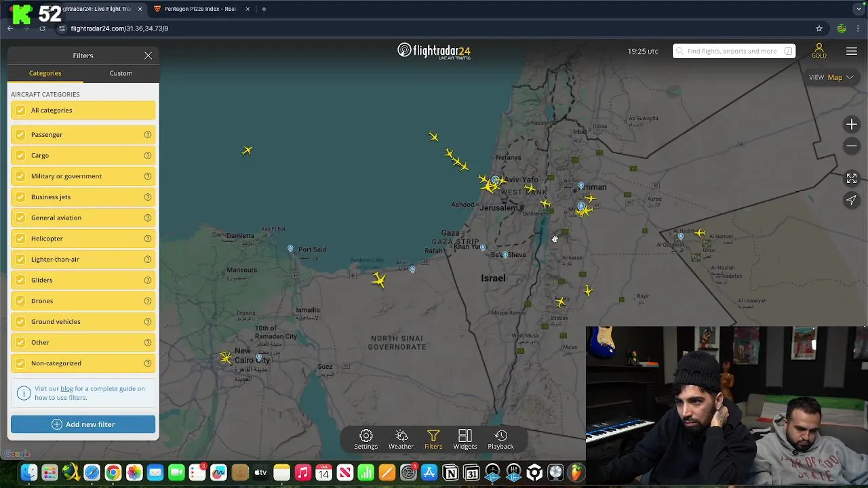Screen dimensions: 868x488
Task: Click the Be'er Sheva airport pin
Action: tap(505, 255)
